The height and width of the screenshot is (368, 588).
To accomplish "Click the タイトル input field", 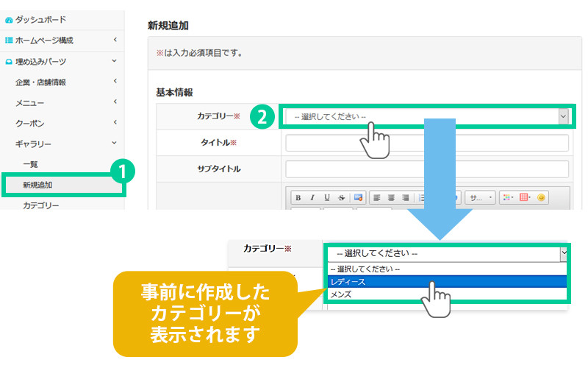I will [x=426, y=143].
